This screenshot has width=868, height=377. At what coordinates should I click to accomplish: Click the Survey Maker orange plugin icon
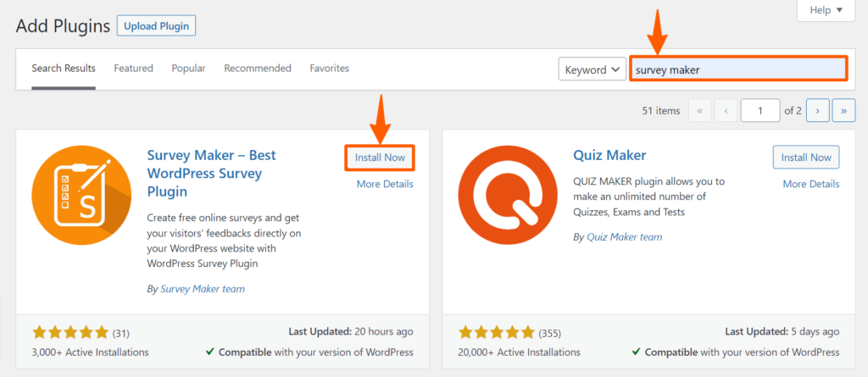click(81, 195)
